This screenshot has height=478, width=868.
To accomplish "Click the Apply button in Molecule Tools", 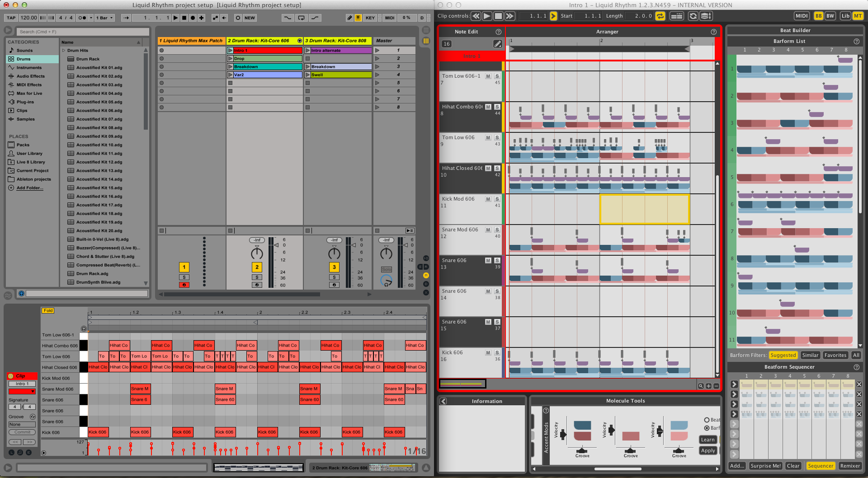I will (x=708, y=450).
